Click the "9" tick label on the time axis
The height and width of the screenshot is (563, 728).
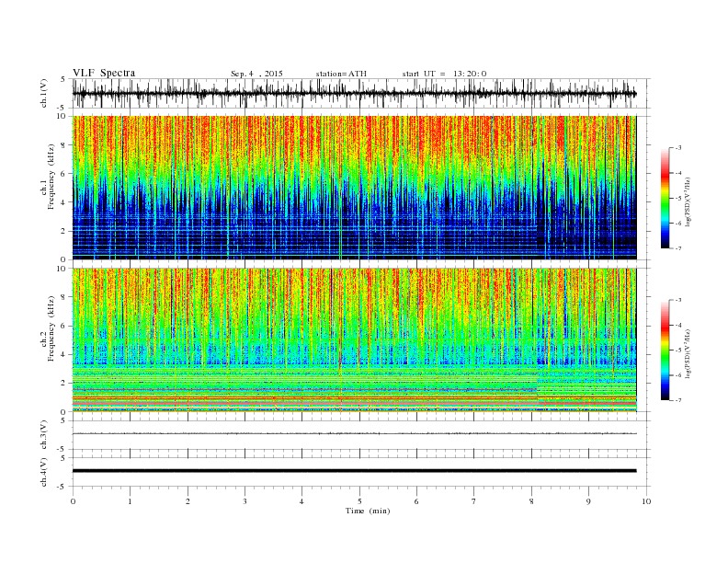pos(588,501)
